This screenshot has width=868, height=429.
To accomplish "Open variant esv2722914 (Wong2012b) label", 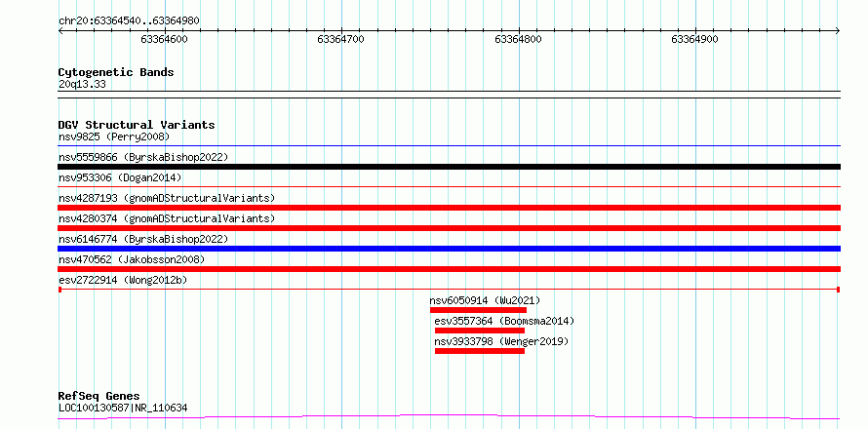I will [122, 280].
